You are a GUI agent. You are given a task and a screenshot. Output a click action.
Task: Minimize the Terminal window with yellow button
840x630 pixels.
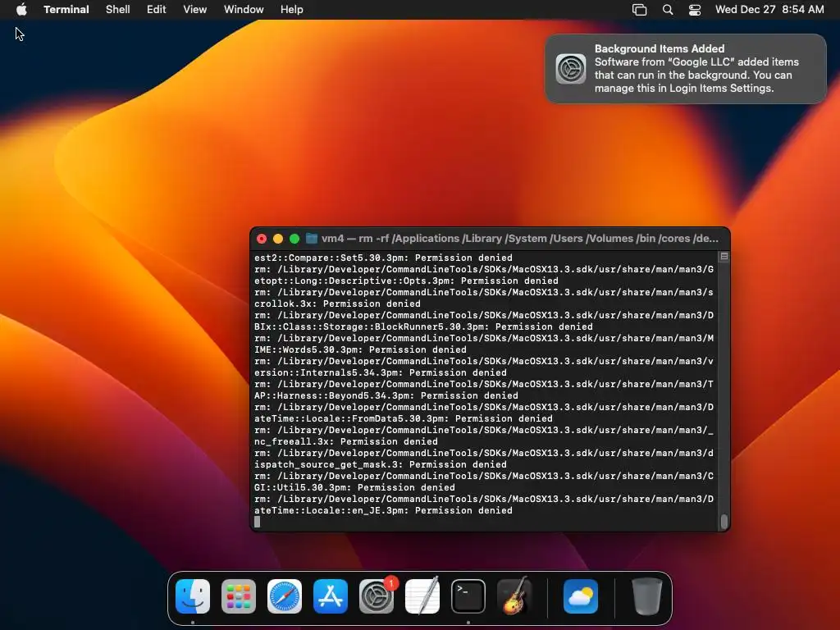tap(278, 239)
